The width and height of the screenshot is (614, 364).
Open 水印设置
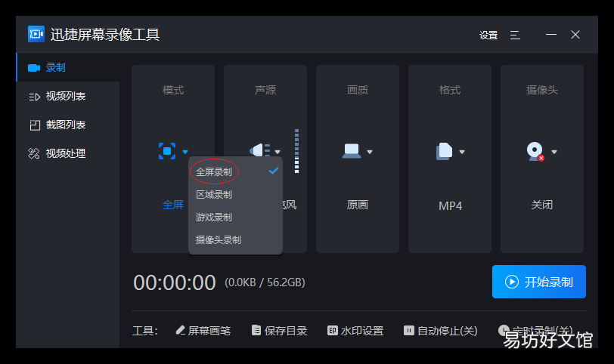355,331
